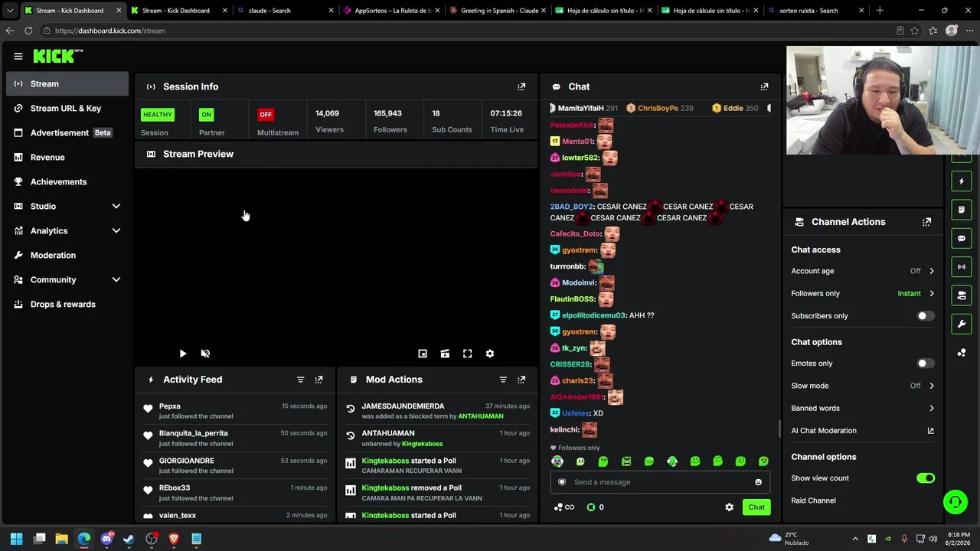Open the green headset support button
Image resolution: width=980 pixels, height=551 pixels.
(955, 502)
